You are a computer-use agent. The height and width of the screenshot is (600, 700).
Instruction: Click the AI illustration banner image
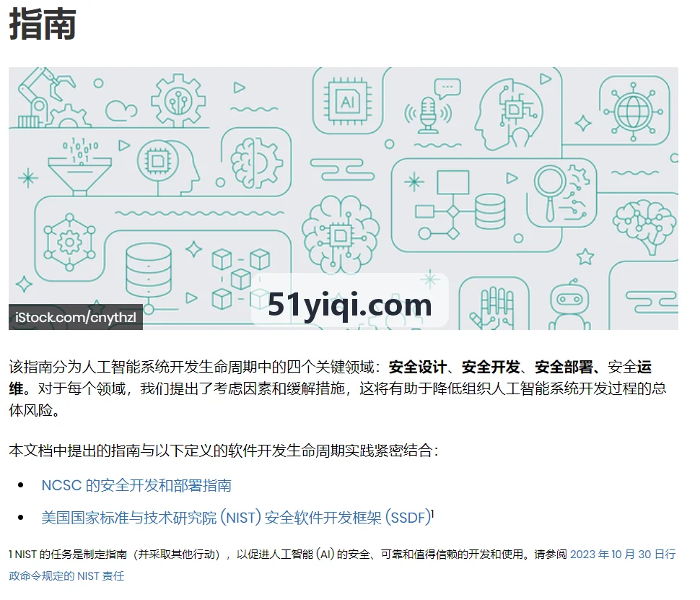coord(344,199)
